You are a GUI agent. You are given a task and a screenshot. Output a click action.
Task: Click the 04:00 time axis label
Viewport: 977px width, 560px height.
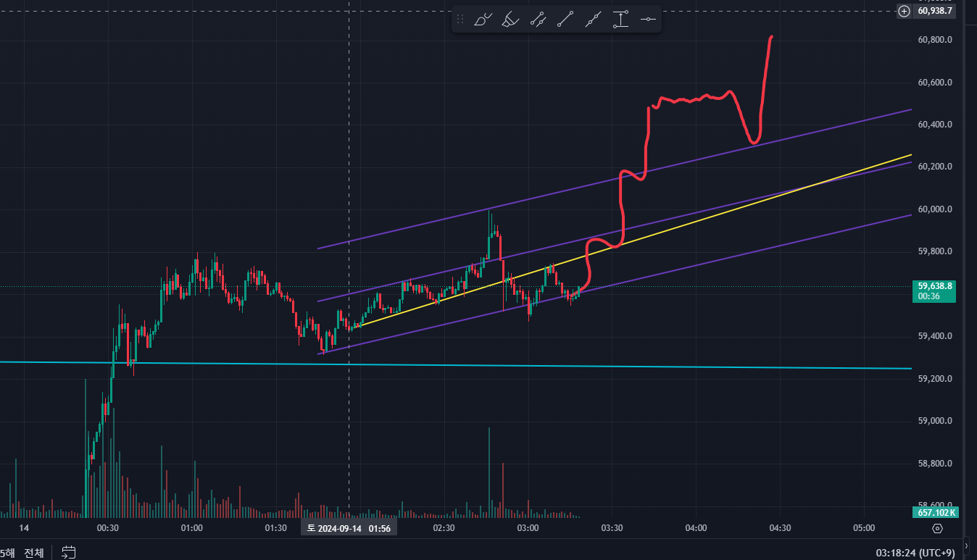pyautogui.click(x=696, y=528)
